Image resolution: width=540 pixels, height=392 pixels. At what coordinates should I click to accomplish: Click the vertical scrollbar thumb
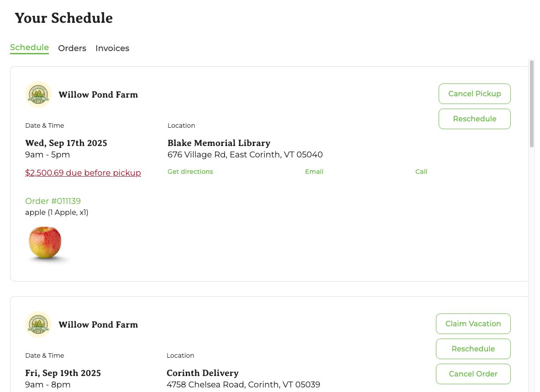532,104
